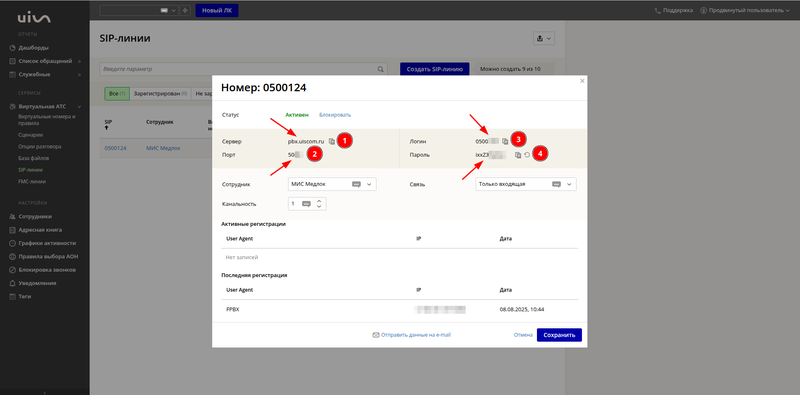Click the Сохранить button
Screen dimensions: 800x395
pyautogui.click(x=559, y=335)
